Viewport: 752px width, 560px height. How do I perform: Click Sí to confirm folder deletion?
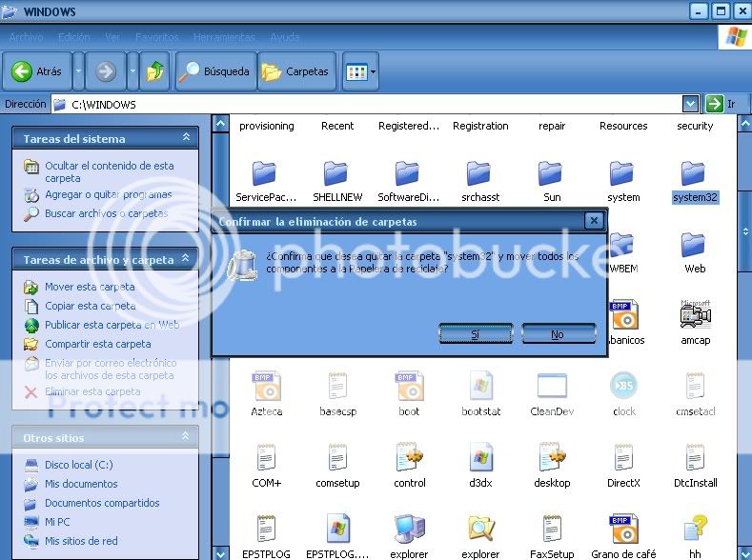click(x=476, y=333)
